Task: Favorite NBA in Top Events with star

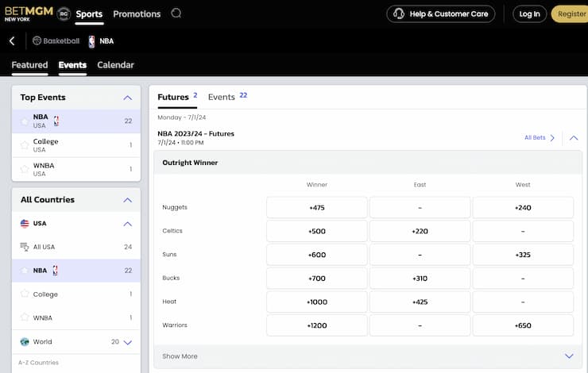Action: point(25,121)
